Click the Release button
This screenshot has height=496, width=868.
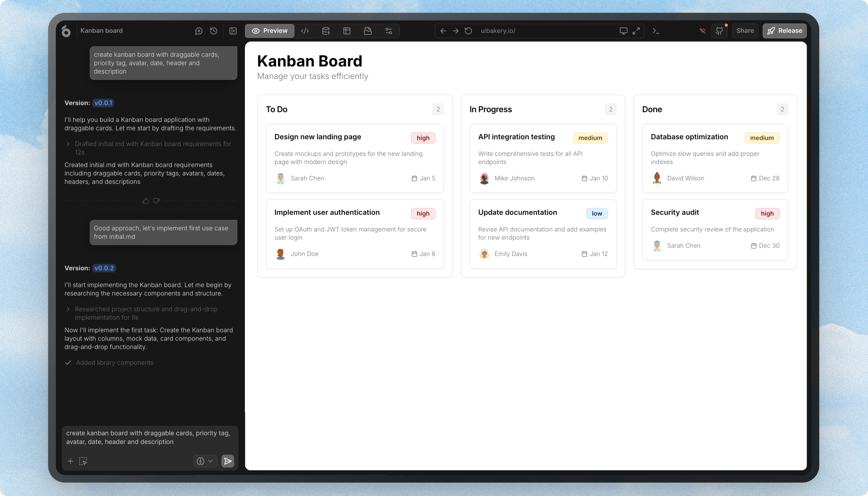785,31
